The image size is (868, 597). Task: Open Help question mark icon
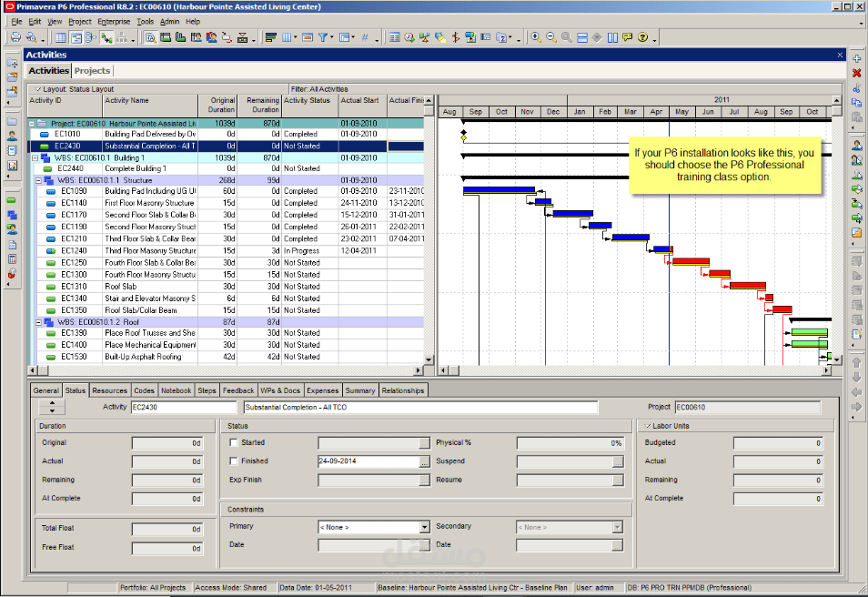coord(642,37)
